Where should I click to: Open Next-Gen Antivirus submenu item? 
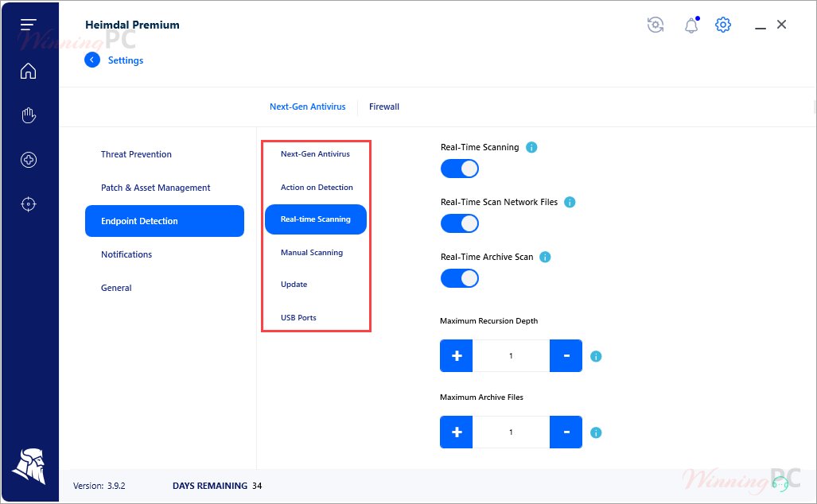(315, 154)
